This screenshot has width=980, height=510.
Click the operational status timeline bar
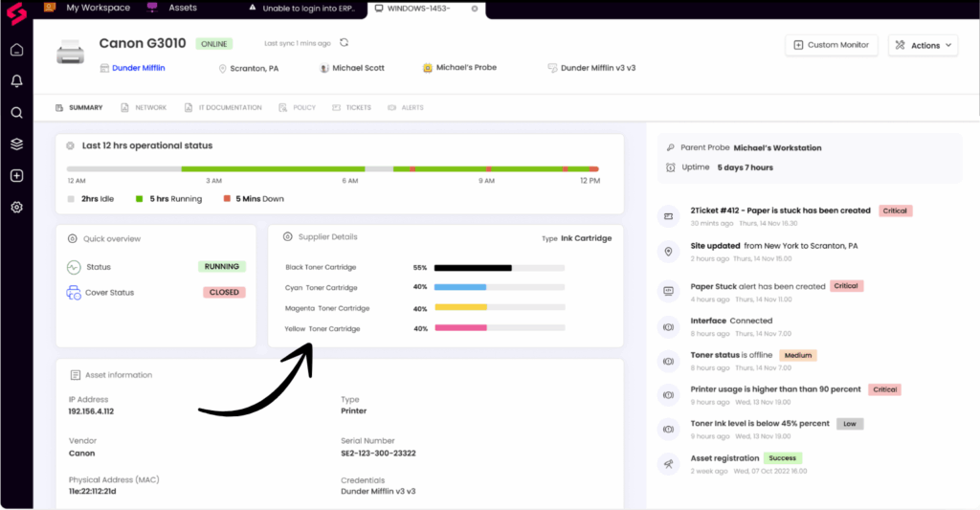(x=332, y=168)
